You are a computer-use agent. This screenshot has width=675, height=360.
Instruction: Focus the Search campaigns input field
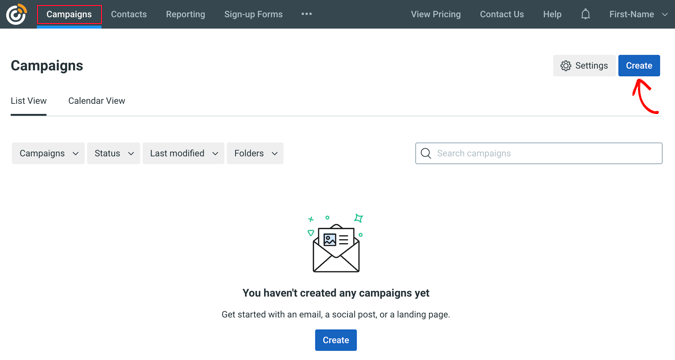[539, 153]
